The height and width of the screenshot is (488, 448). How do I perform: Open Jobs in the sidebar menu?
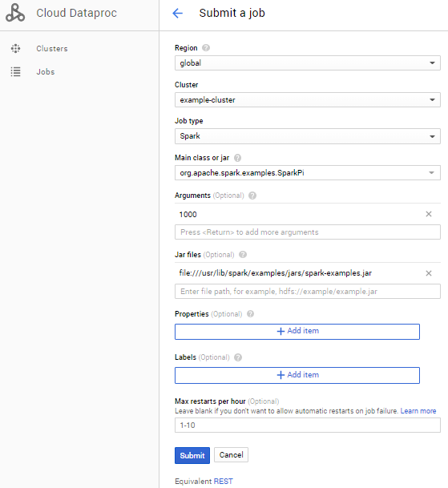coord(46,71)
